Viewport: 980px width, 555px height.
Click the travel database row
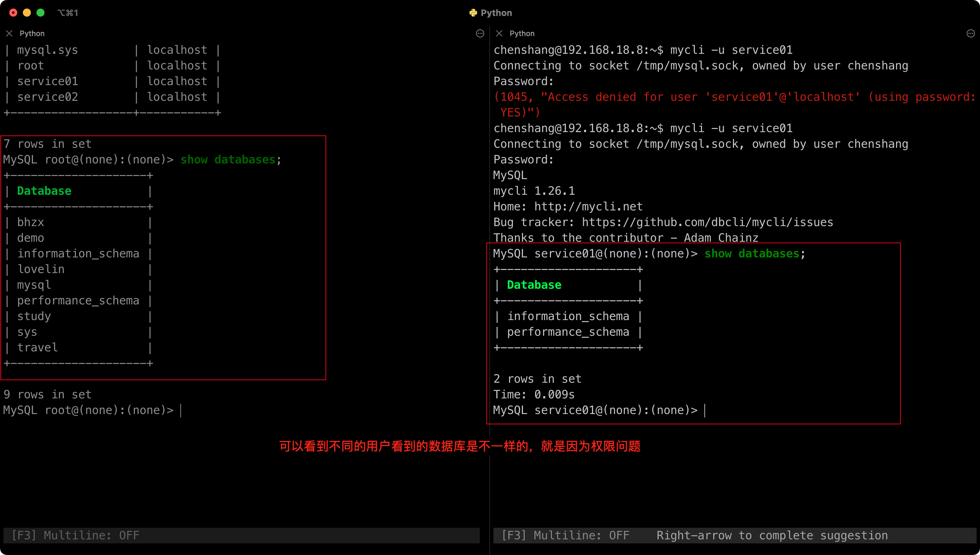(38, 348)
